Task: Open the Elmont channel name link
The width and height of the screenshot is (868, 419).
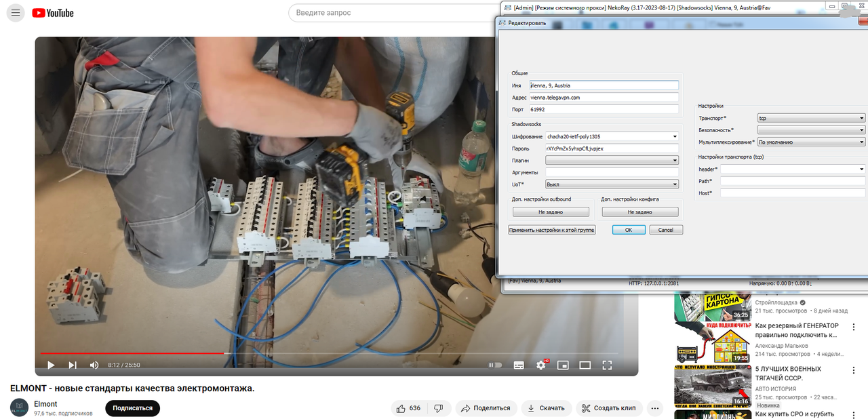Action: 45,404
